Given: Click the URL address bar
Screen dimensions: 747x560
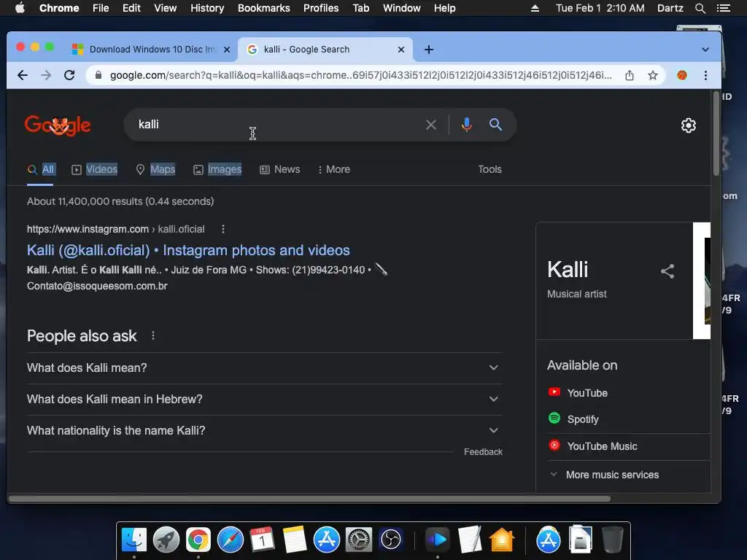Looking at the screenshot, I should point(360,75).
